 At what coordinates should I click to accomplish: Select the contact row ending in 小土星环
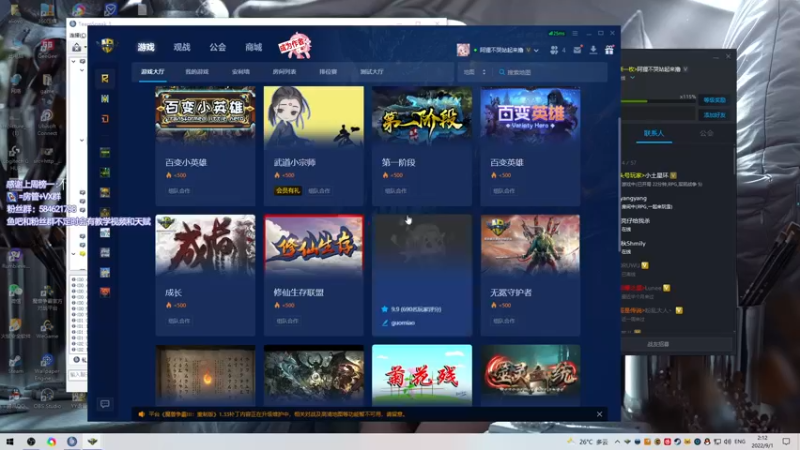tap(676, 179)
